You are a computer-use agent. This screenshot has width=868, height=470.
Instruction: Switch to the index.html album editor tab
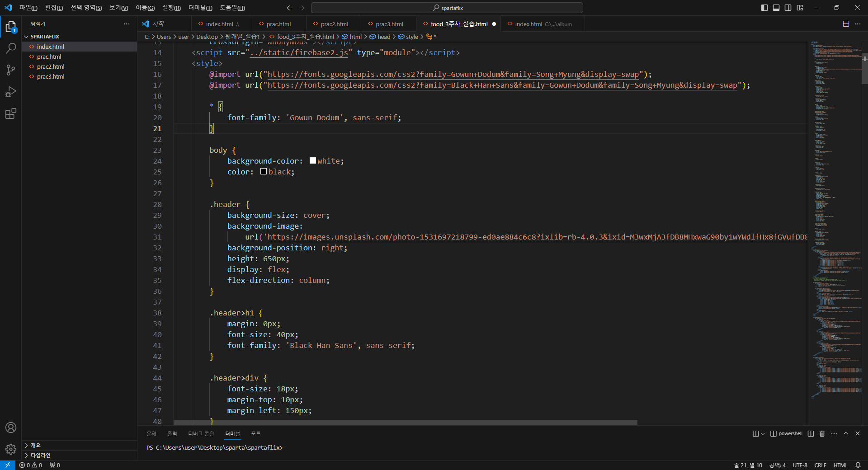click(543, 24)
